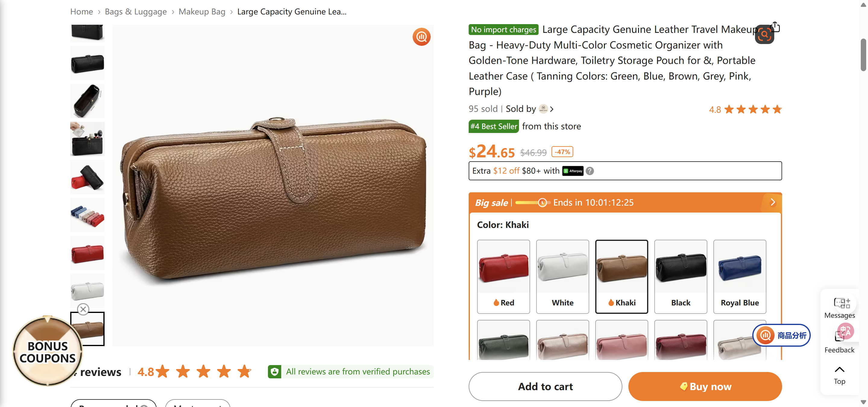The width and height of the screenshot is (868, 407).
Task: Open Big sale details via right arrow
Action: (773, 202)
